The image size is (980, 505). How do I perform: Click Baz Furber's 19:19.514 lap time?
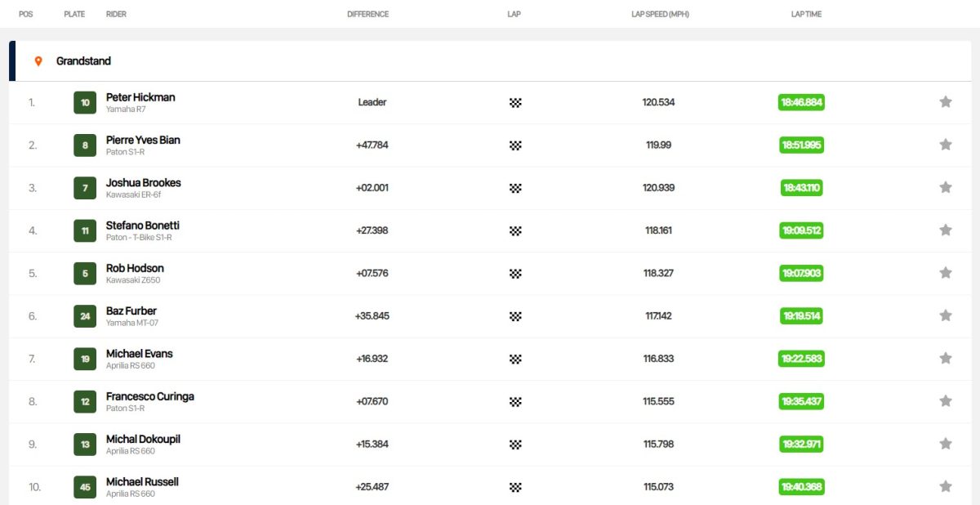tap(801, 315)
